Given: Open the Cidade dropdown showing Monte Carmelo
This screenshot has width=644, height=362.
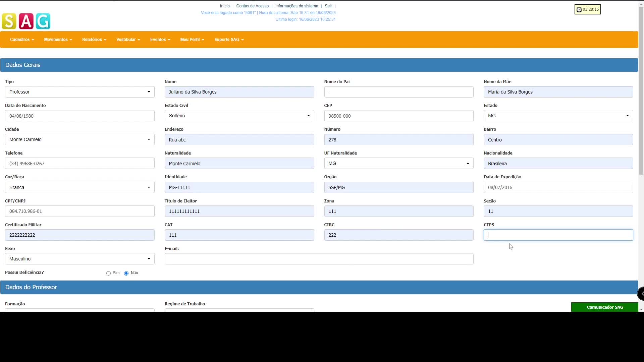Looking at the screenshot, I should (80, 139).
